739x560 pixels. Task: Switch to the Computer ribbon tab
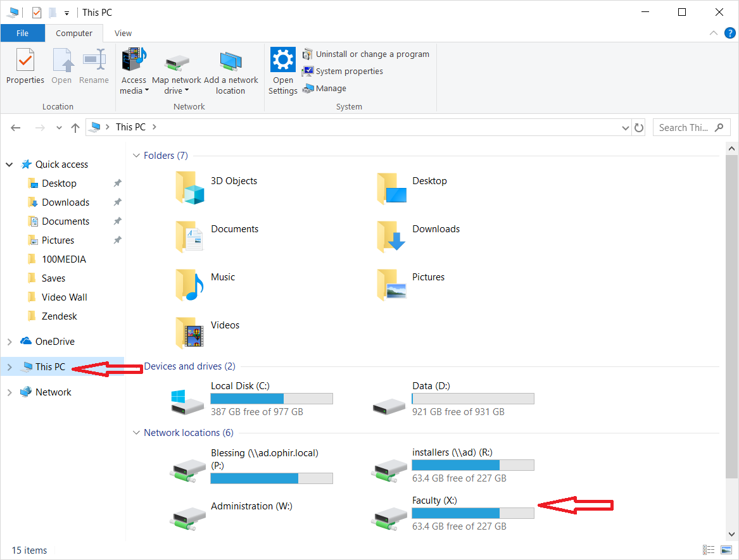74,33
